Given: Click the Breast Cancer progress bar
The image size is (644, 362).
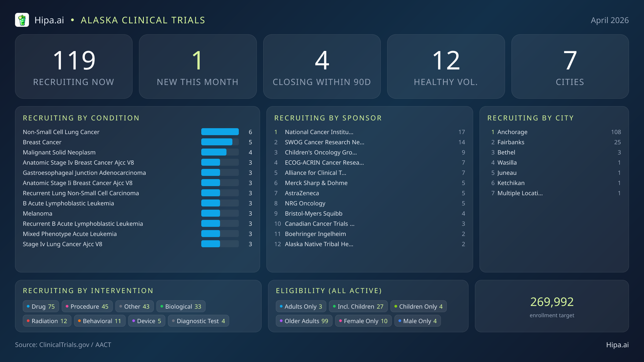Looking at the screenshot, I should tap(220, 142).
